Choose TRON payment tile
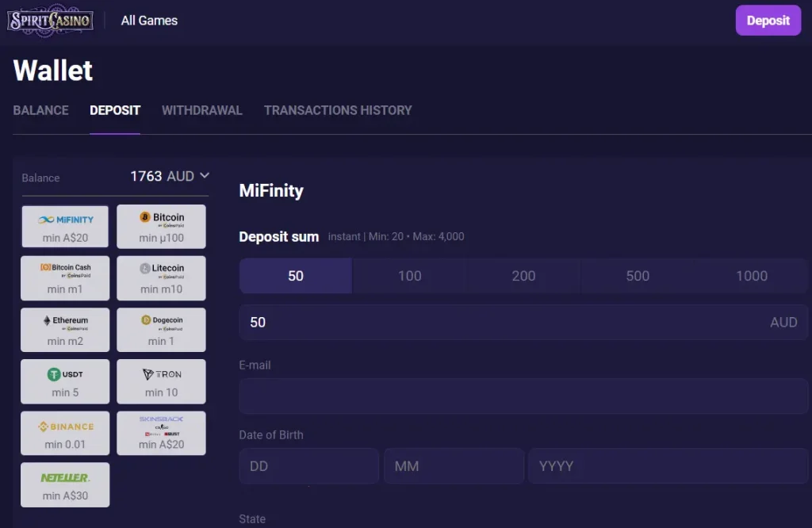This screenshot has height=528, width=812. tap(161, 381)
